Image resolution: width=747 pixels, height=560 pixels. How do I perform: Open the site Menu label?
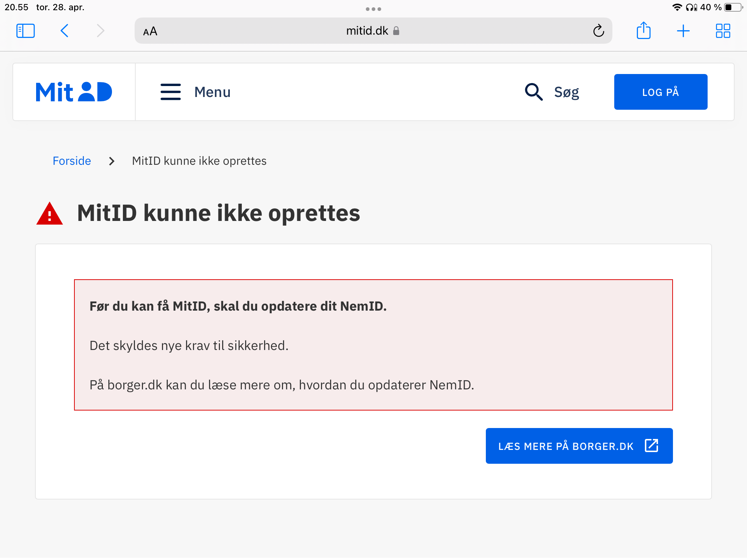pos(212,92)
